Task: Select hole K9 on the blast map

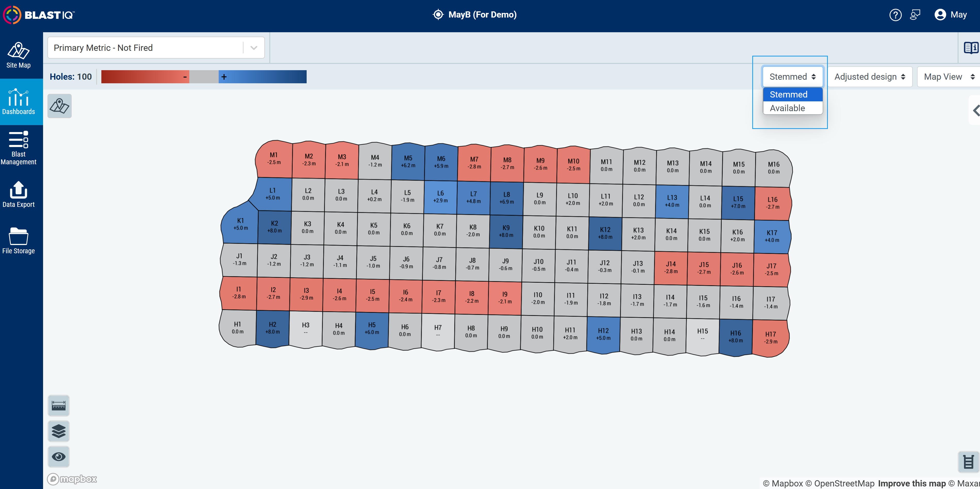Action: pyautogui.click(x=506, y=231)
